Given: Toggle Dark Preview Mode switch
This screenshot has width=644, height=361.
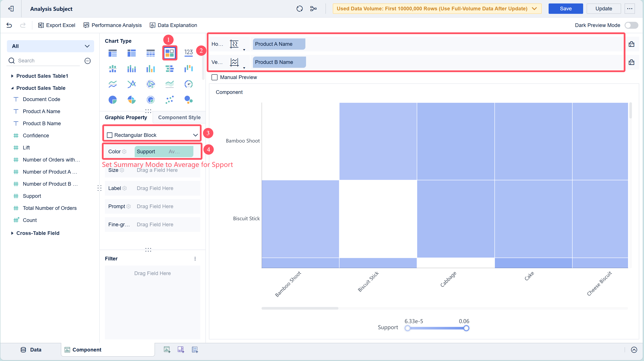Looking at the screenshot, I should (631, 25).
